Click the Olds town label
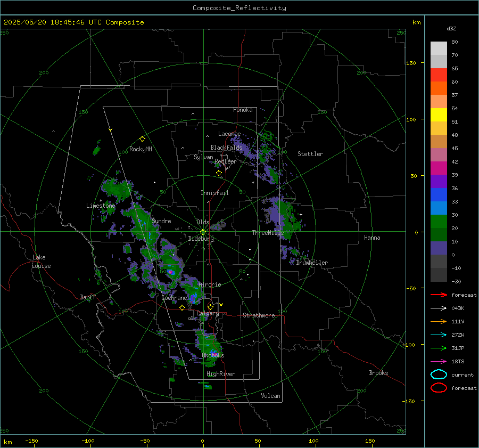 click(x=203, y=222)
